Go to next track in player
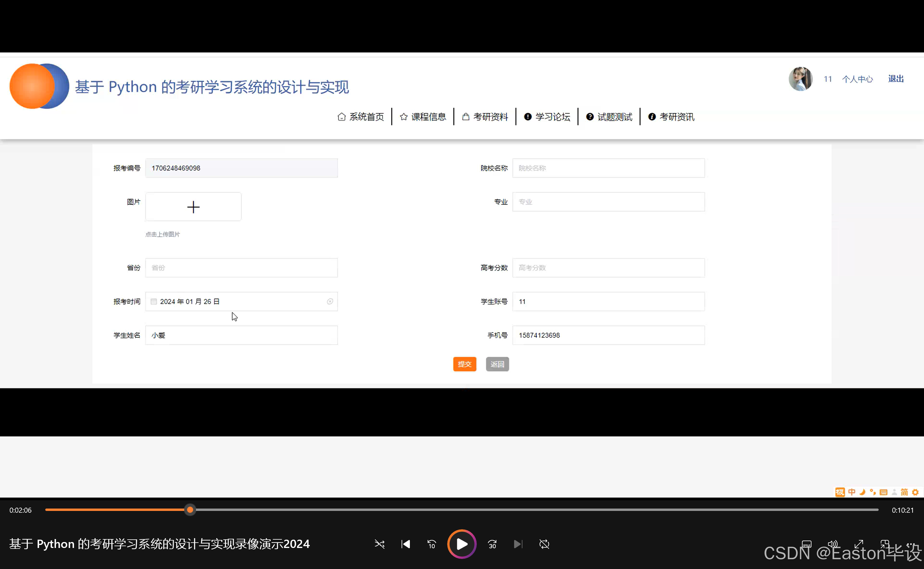The image size is (924, 569). (518, 544)
